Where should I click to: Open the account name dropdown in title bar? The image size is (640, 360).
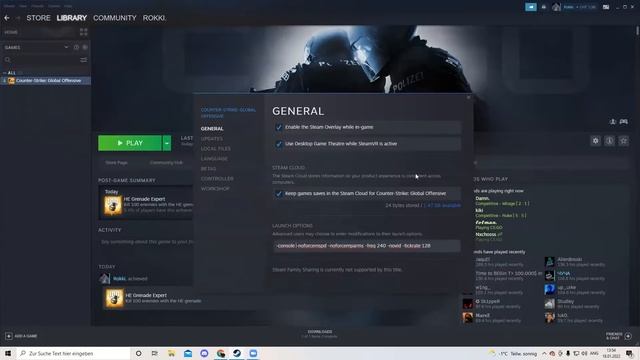point(579,7)
